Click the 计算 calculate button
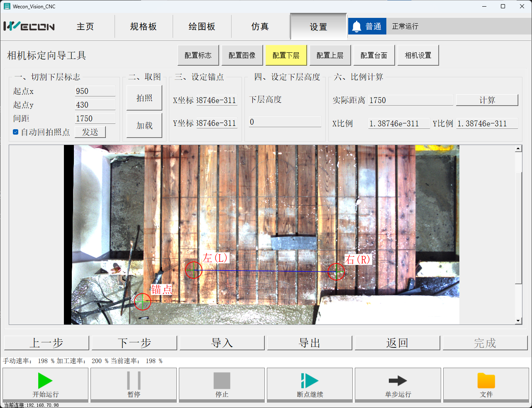This screenshot has width=532, height=408. (487, 100)
